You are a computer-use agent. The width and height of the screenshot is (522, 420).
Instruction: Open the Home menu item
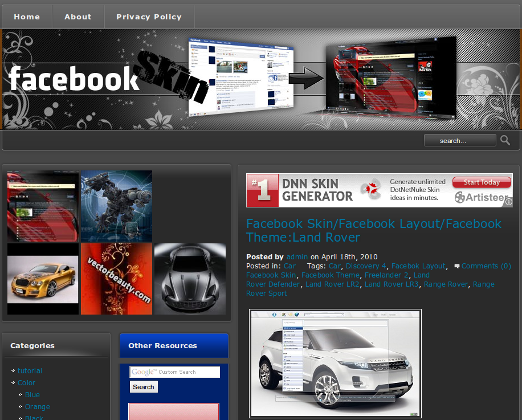[x=27, y=17]
